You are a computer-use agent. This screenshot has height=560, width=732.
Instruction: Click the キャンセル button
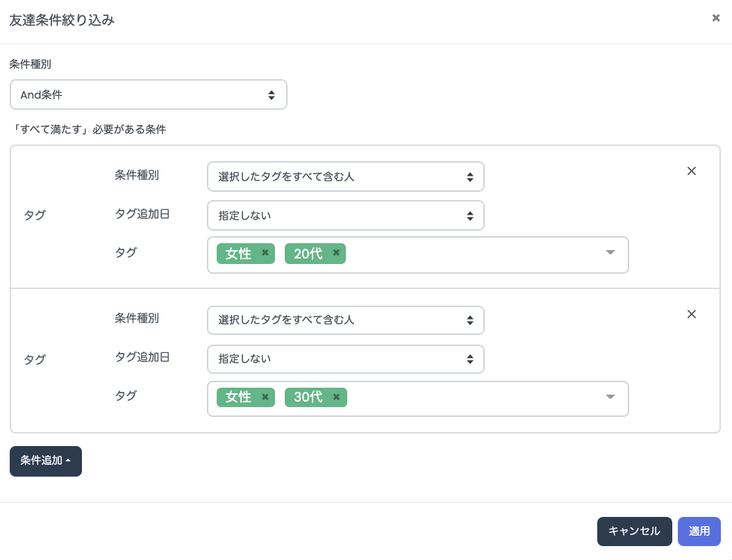pyautogui.click(x=635, y=531)
